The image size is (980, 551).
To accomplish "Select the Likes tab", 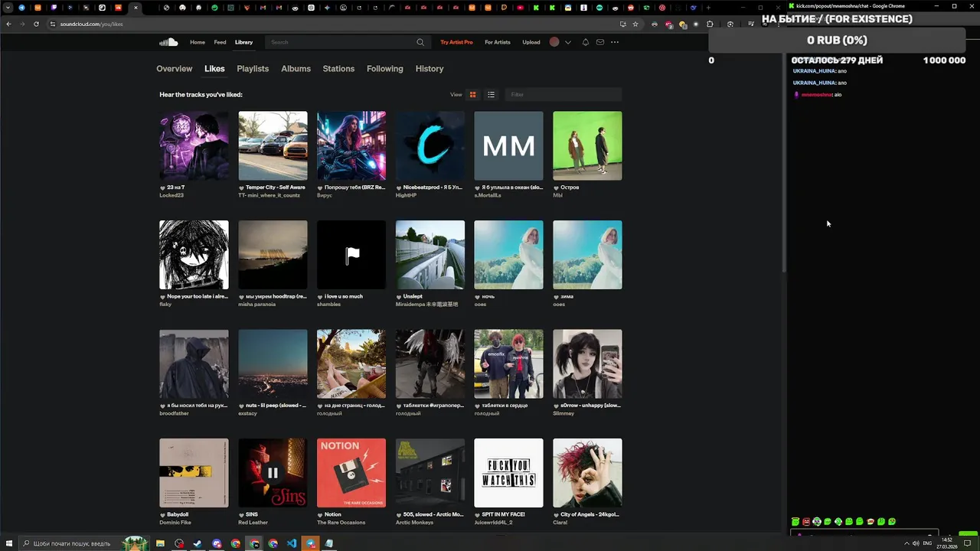I will coord(214,69).
